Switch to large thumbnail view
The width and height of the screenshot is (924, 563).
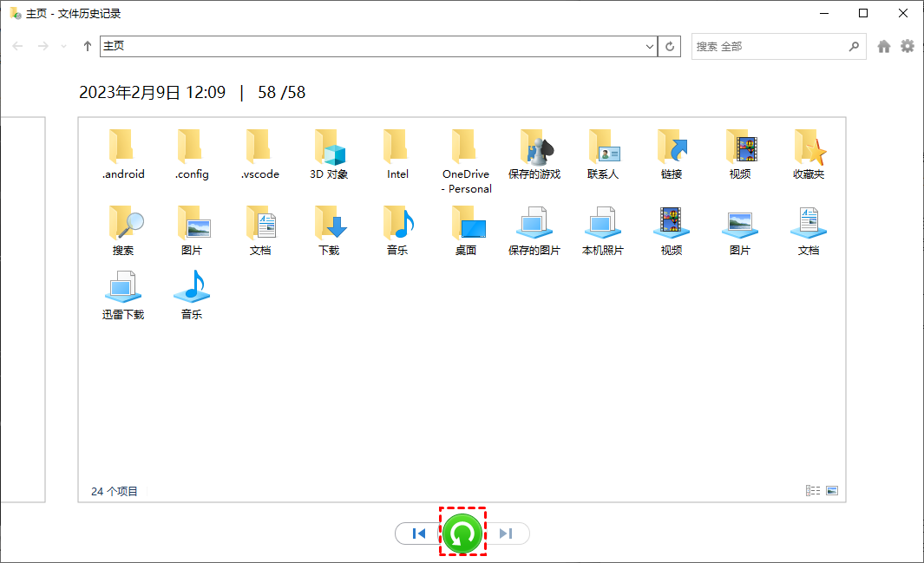pyautogui.click(x=831, y=490)
